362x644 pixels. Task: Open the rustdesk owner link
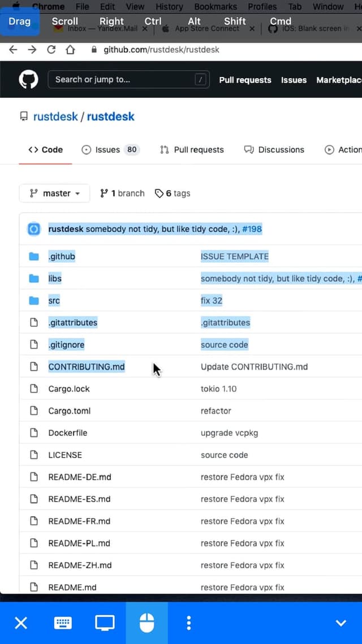(55, 117)
